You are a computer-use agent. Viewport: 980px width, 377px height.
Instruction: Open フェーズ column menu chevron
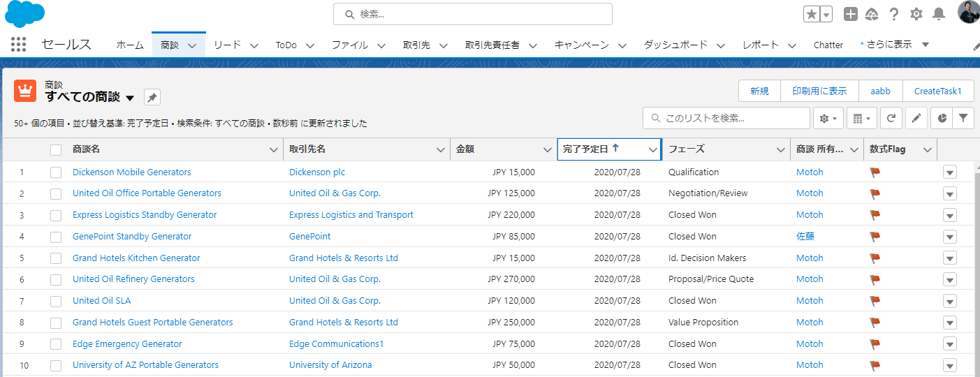click(x=781, y=149)
